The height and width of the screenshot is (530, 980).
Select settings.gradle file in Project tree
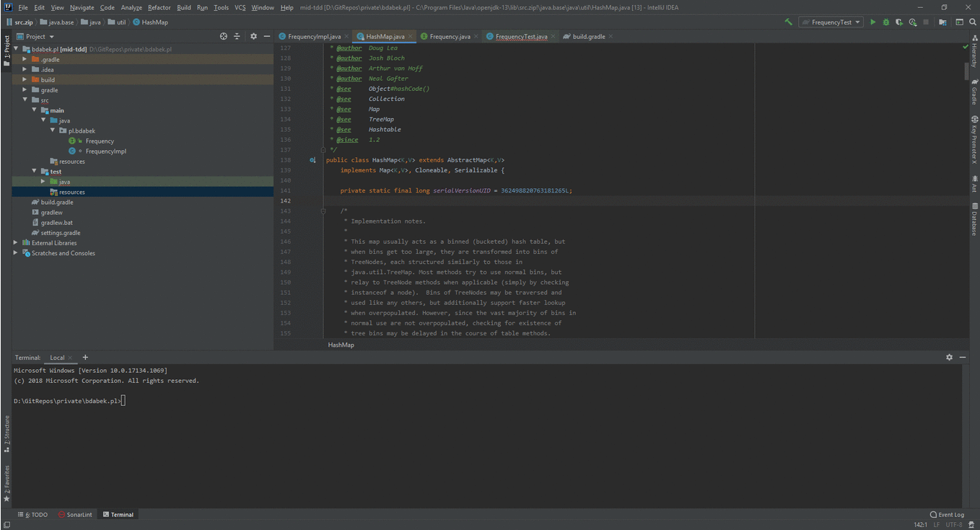point(61,233)
